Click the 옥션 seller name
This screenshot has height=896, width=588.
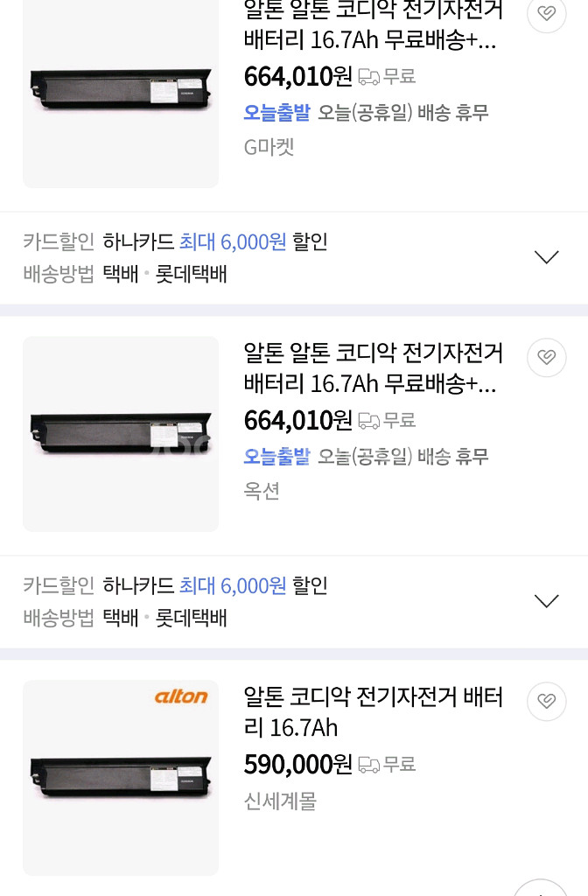point(262,491)
